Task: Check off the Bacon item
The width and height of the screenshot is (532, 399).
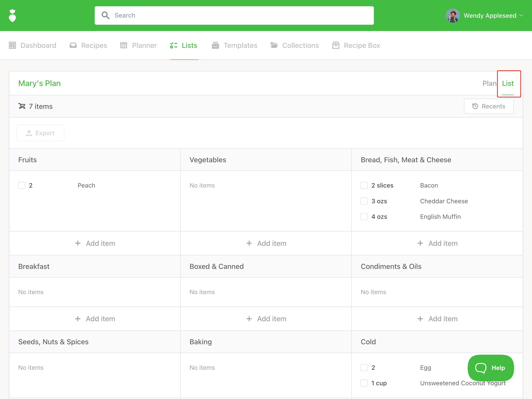Action: click(x=364, y=186)
